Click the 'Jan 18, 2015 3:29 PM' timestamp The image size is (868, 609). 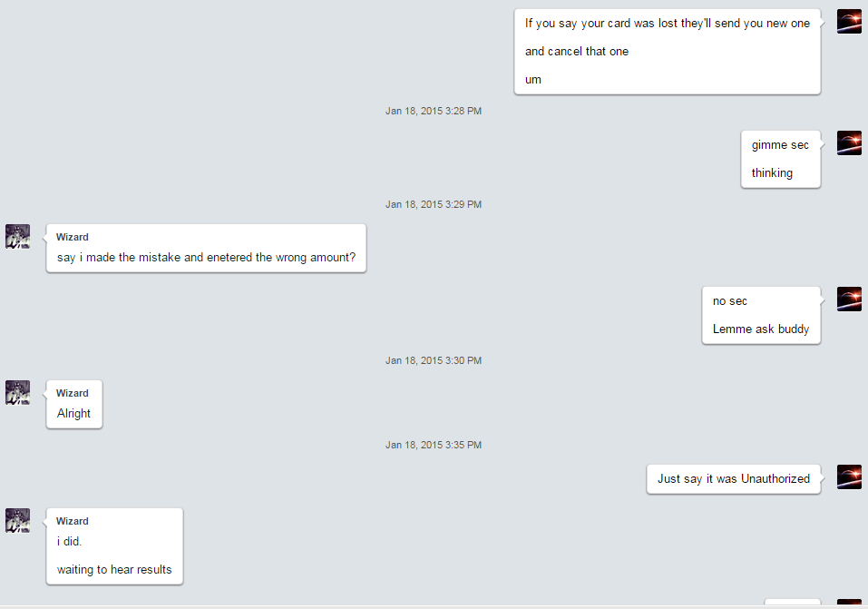click(434, 204)
